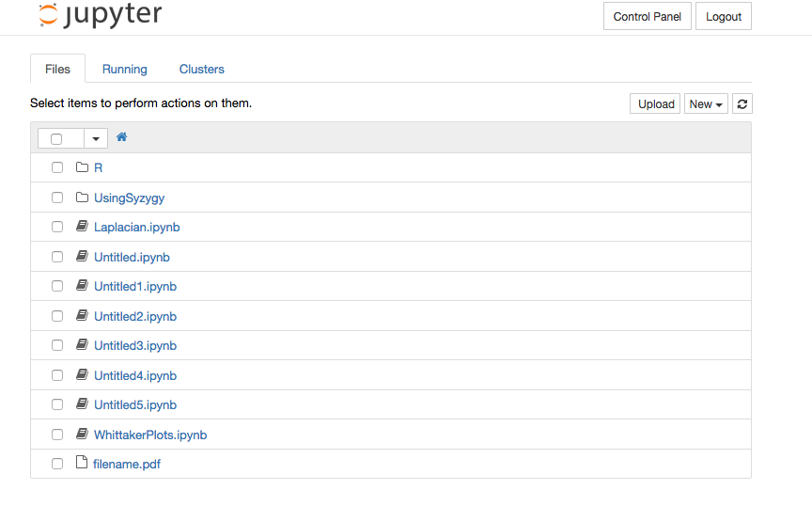Open the Untitled1.ipynb notebook link
The image size is (812, 506).
135,286
